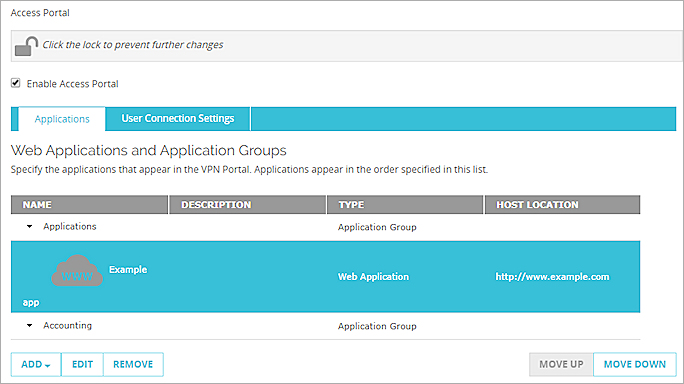Toggle the Enable Access Portal checkbox
This screenshot has width=684, height=384.
click(x=16, y=83)
